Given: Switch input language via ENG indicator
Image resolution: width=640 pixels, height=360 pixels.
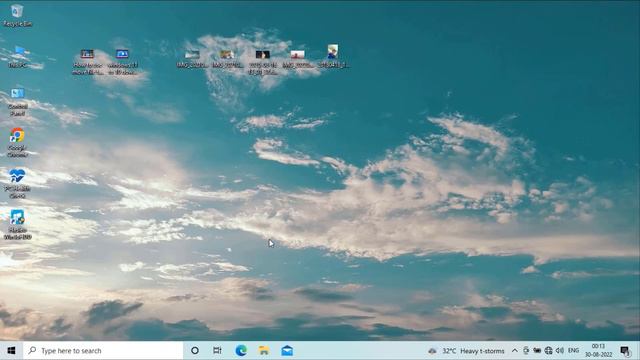Looking at the screenshot, I should 573,351.
